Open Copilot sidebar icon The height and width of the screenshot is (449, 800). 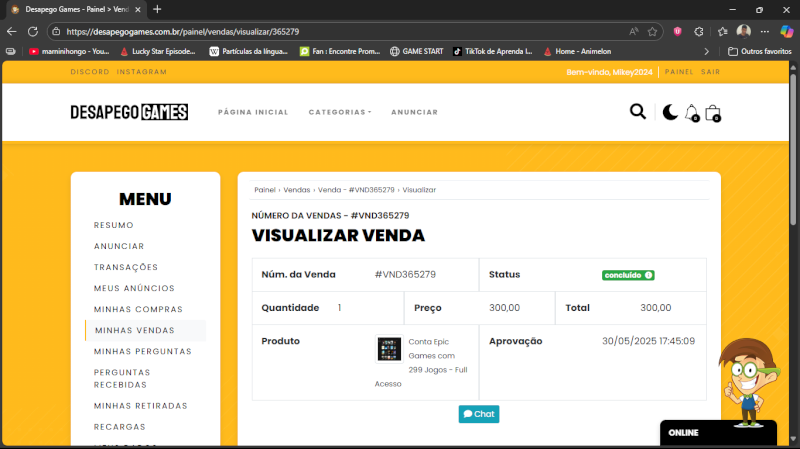point(787,31)
